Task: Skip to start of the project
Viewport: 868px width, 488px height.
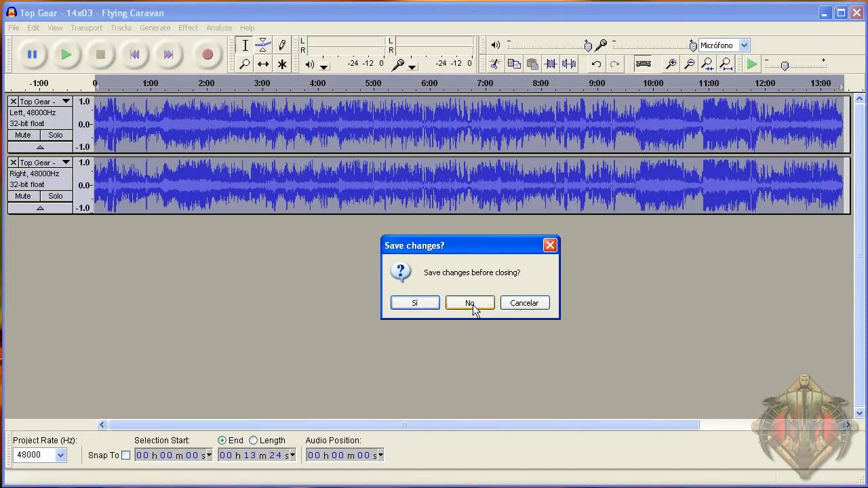Action: pos(134,54)
